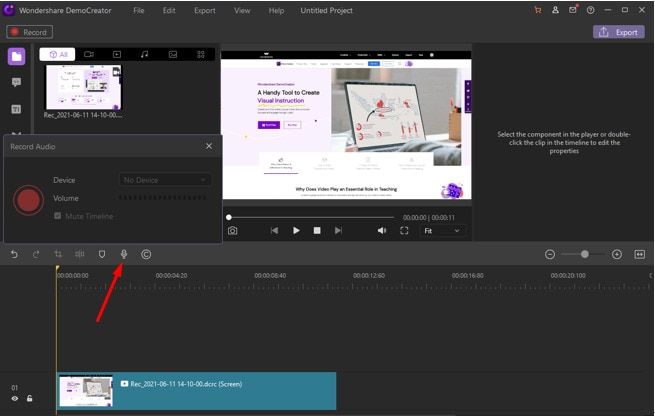Open the Fit zoom dropdown
This screenshot has width=655, height=416.
(x=442, y=231)
